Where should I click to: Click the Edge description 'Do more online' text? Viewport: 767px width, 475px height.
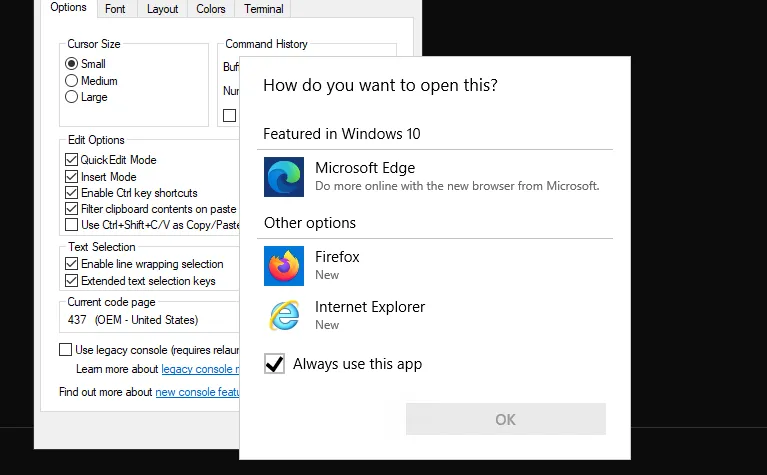tap(457, 186)
